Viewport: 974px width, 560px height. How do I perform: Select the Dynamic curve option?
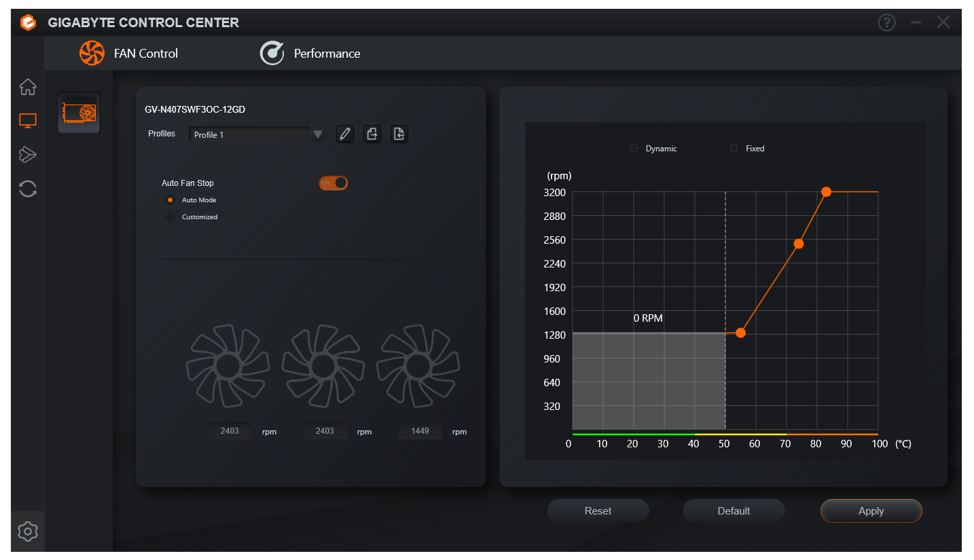pyautogui.click(x=634, y=148)
